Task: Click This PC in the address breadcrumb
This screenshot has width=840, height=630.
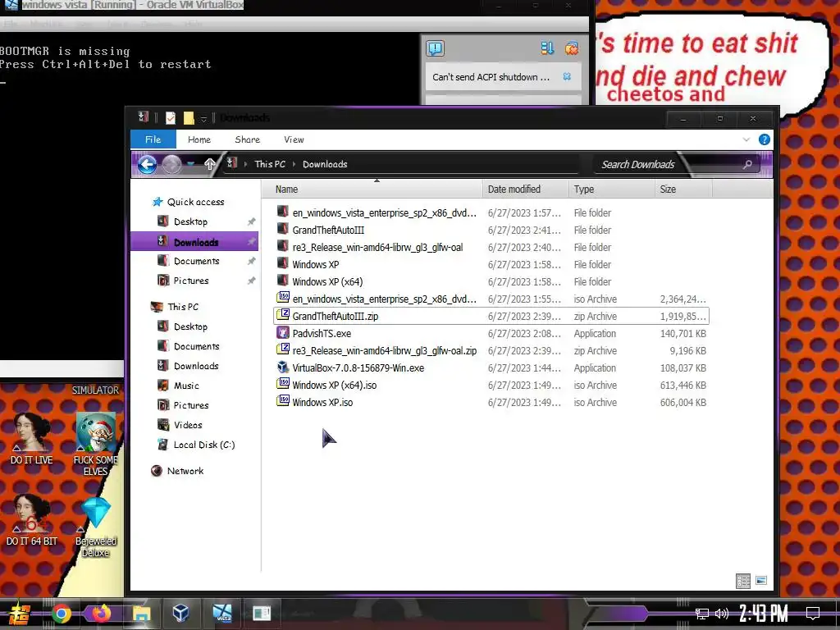Action: pos(270,164)
